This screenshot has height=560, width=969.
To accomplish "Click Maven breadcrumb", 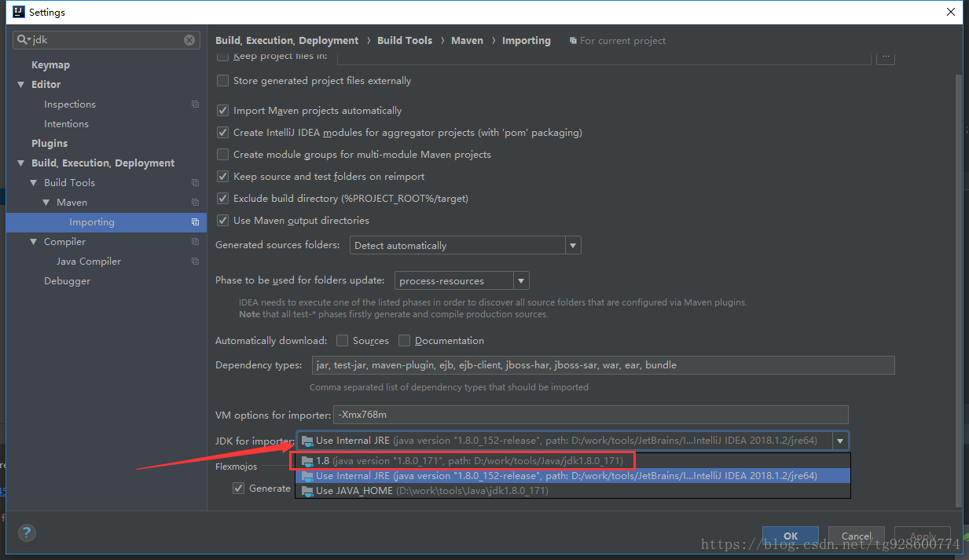I will point(467,41).
